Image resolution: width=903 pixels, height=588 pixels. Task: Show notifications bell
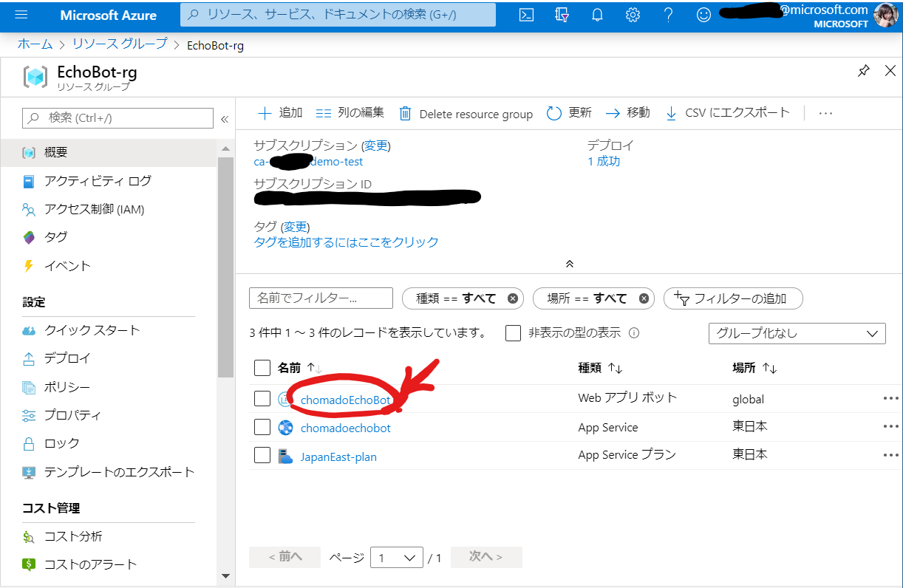point(597,15)
